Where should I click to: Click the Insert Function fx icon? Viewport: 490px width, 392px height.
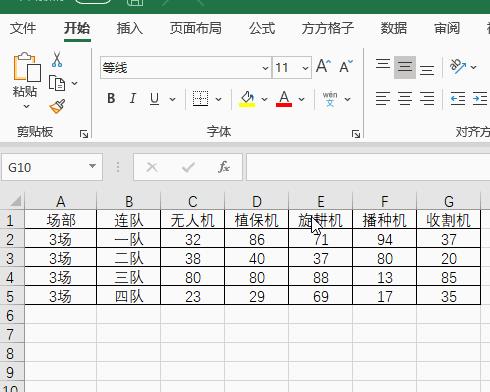[224, 167]
